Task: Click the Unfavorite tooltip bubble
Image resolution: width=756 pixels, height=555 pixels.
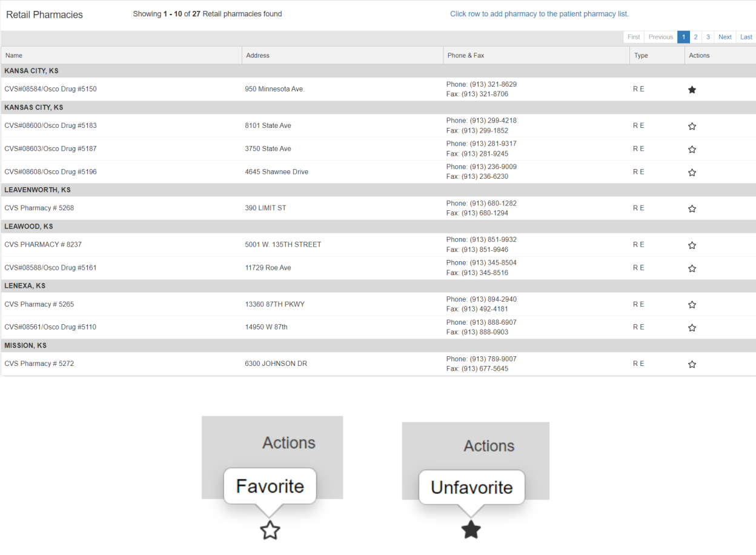Action: (x=471, y=487)
